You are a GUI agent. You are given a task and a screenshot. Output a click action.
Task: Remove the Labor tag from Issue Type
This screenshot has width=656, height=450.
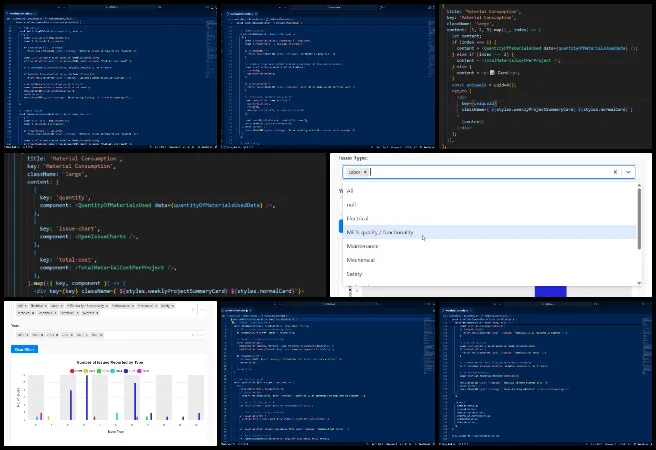click(365, 172)
